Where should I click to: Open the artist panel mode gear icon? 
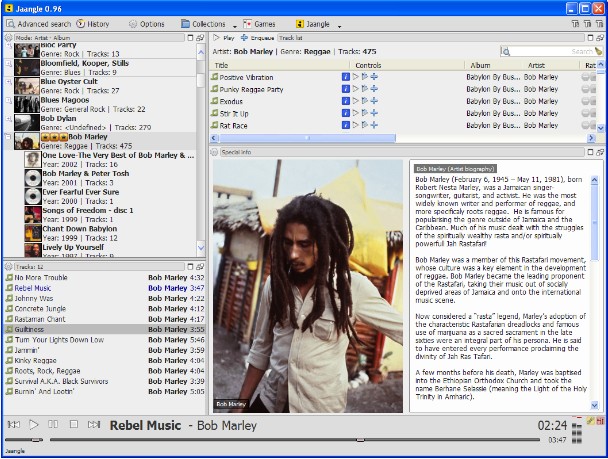pos(8,38)
